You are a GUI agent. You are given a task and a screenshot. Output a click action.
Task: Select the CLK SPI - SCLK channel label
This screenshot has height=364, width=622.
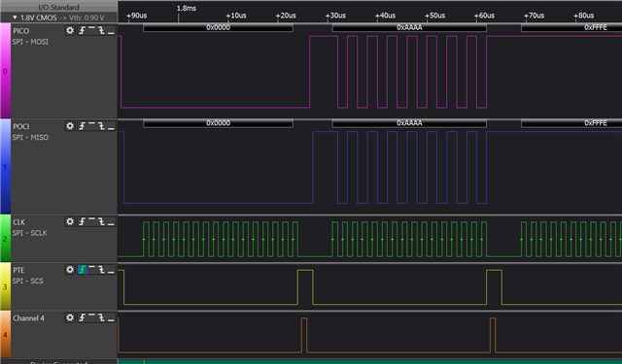(29, 233)
